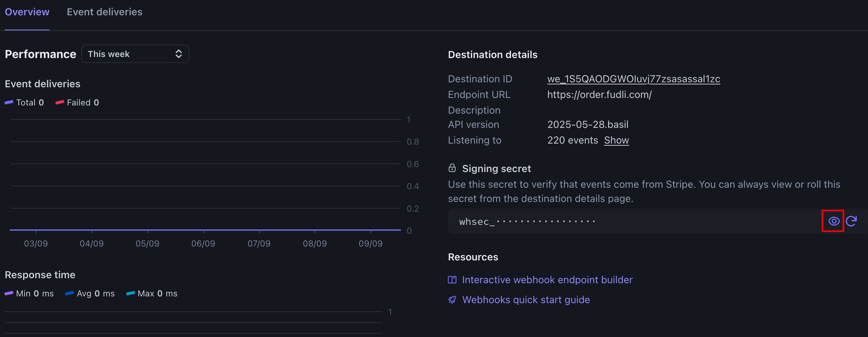Click the Min response time legend marker
The height and width of the screenshot is (337, 868).
[x=9, y=294]
